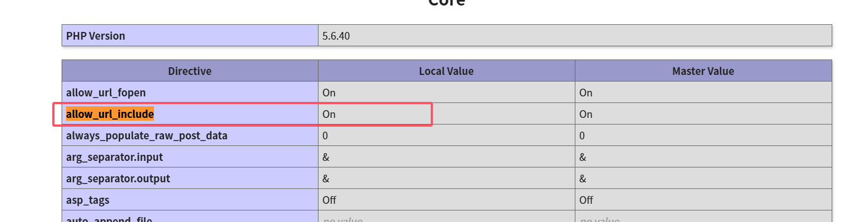Click the Directive column header
The width and height of the screenshot is (868, 222).
tap(190, 71)
